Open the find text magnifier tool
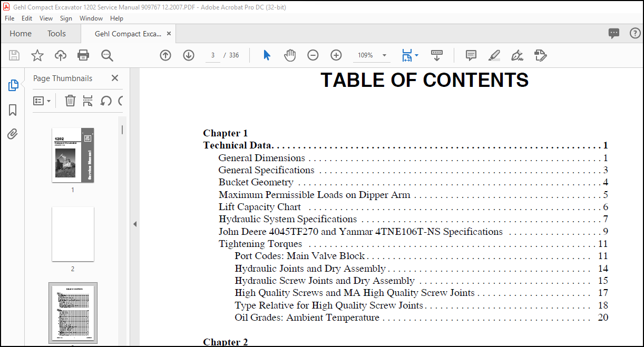Image resolution: width=644 pixels, height=347 pixels. point(107,55)
